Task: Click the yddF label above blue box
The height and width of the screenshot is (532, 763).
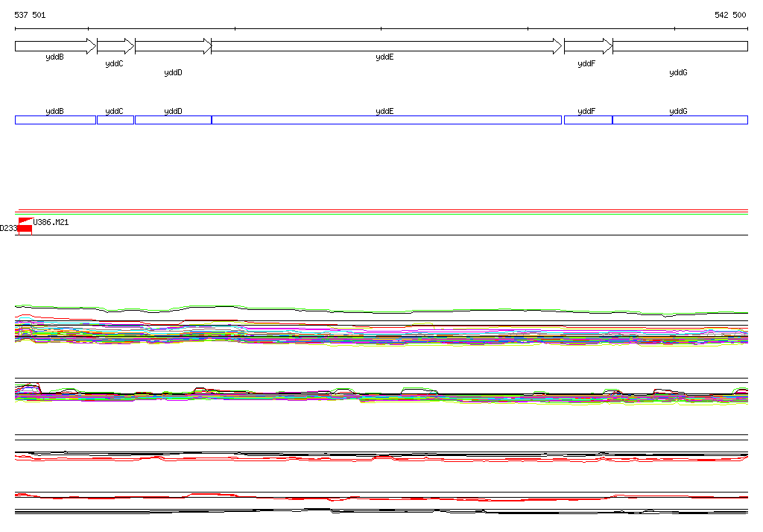Action: coord(586,112)
